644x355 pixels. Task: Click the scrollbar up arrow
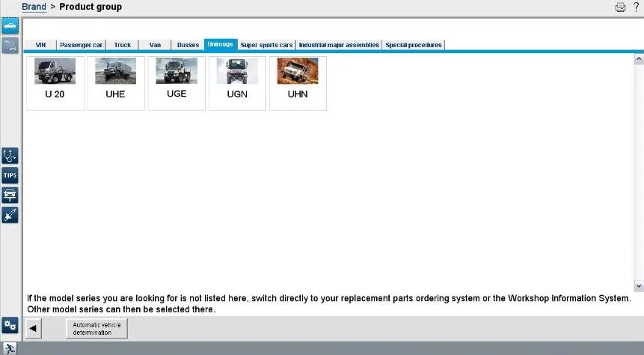(639, 59)
